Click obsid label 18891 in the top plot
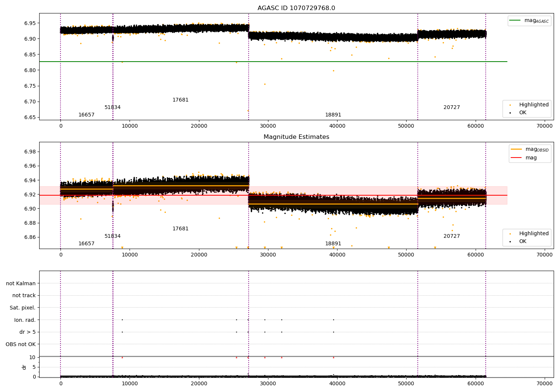560x392 pixels. [x=333, y=115]
